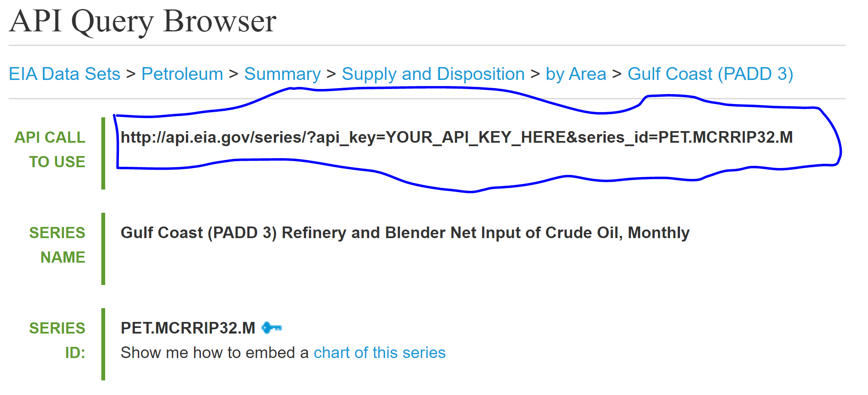Navigate to the Summary breadcrumb
868x395 pixels.
(x=282, y=74)
